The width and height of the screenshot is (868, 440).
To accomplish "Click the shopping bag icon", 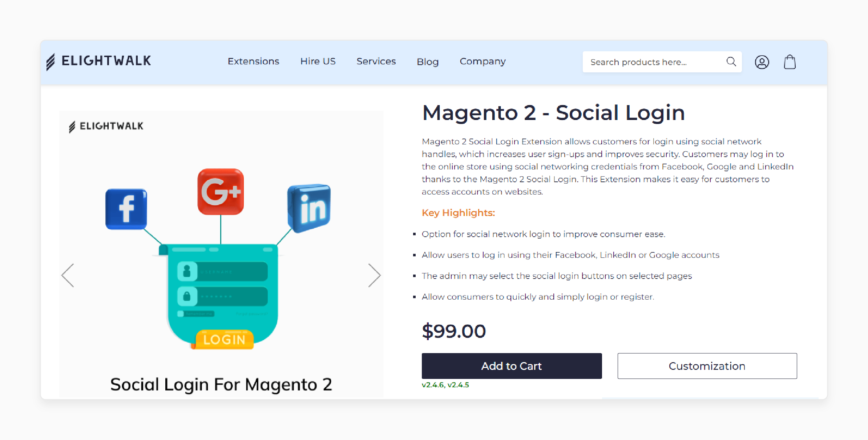I will tap(789, 62).
